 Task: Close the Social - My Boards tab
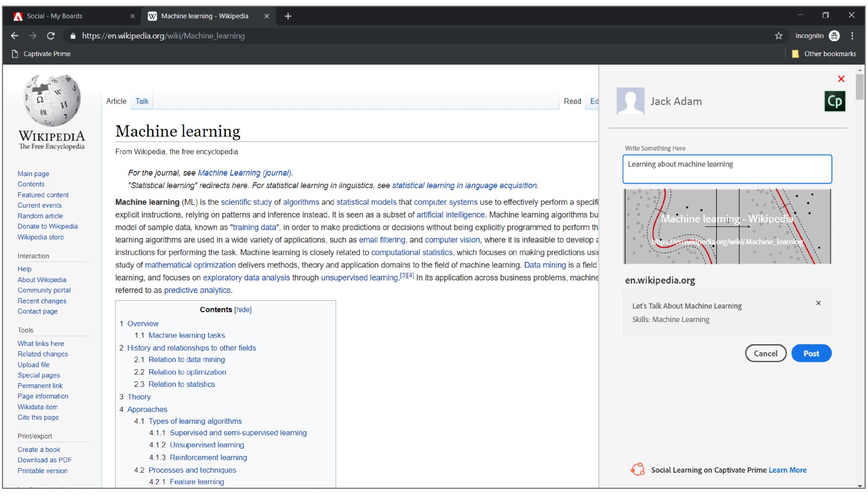pyautogui.click(x=132, y=16)
